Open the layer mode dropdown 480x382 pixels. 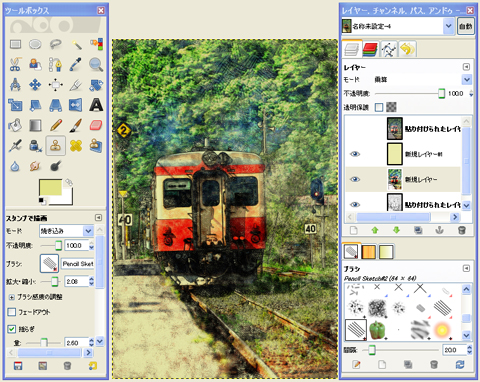point(467,79)
